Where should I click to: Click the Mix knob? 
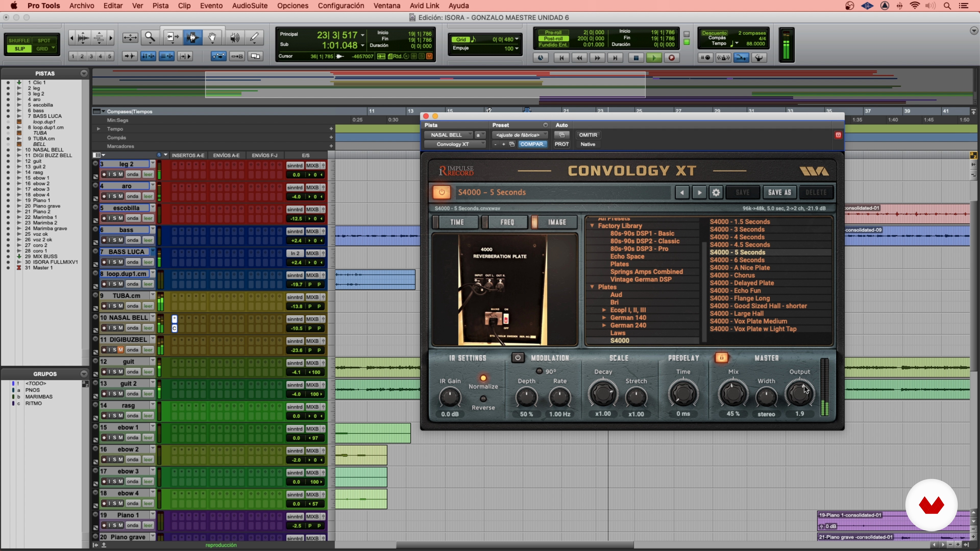pyautogui.click(x=733, y=394)
